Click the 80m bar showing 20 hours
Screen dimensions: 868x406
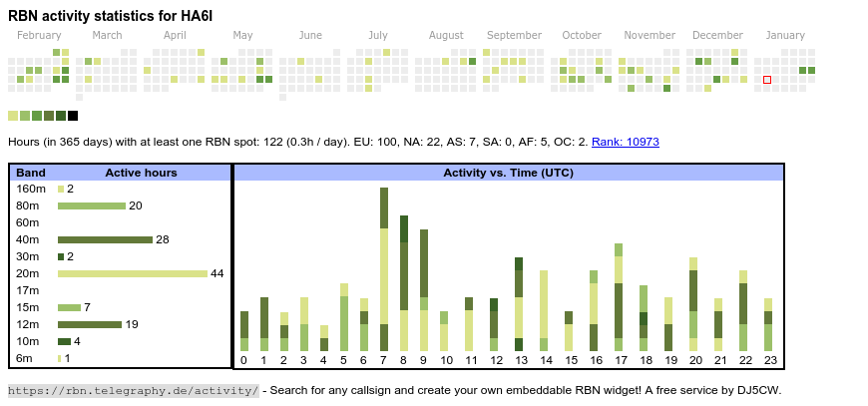tap(92, 205)
